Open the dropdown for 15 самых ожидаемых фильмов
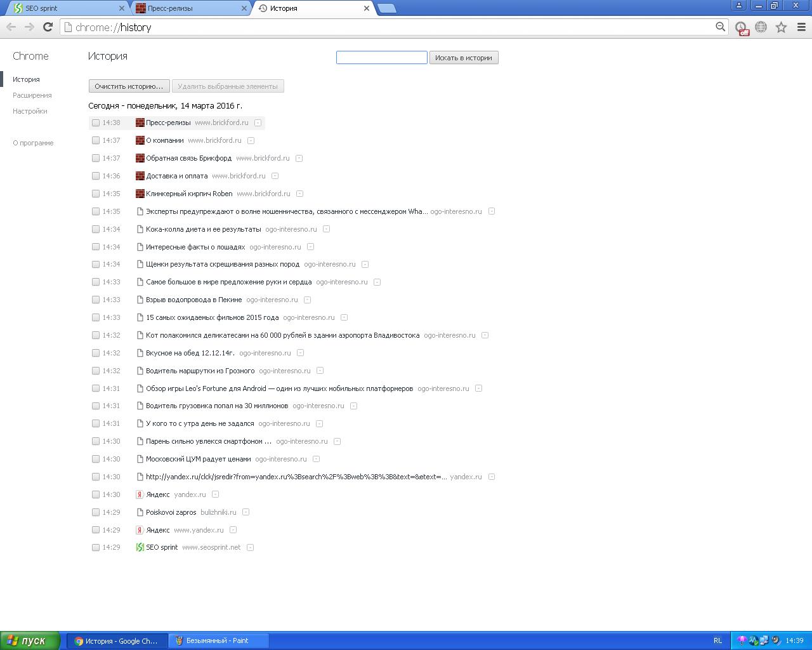812x650 pixels. (x=344, y=317)
